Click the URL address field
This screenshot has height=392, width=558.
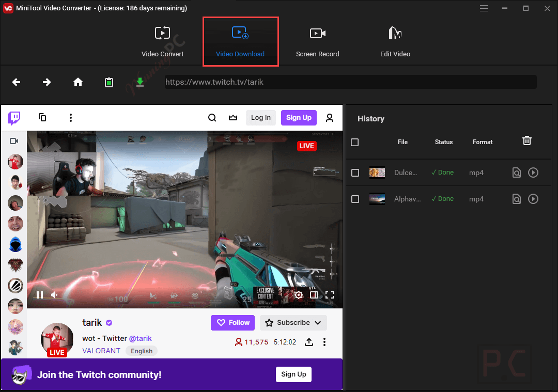(350, 82)
